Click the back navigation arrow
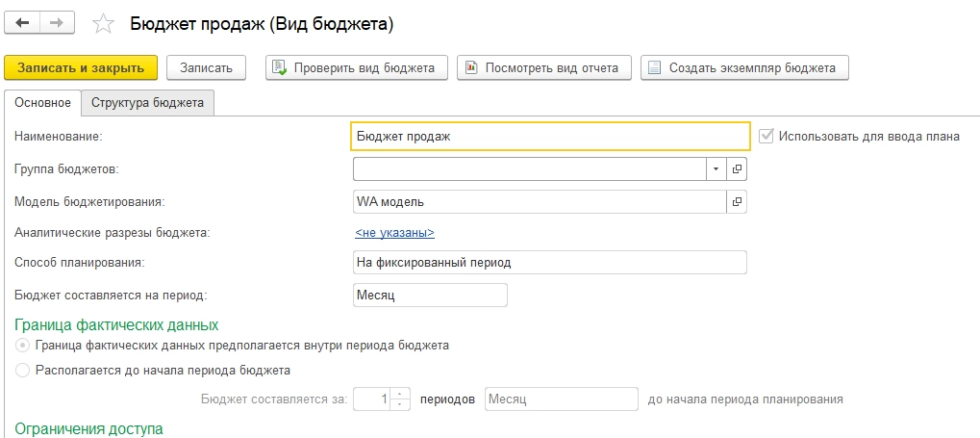Screen dimensions: 980x438 point(23,22)
